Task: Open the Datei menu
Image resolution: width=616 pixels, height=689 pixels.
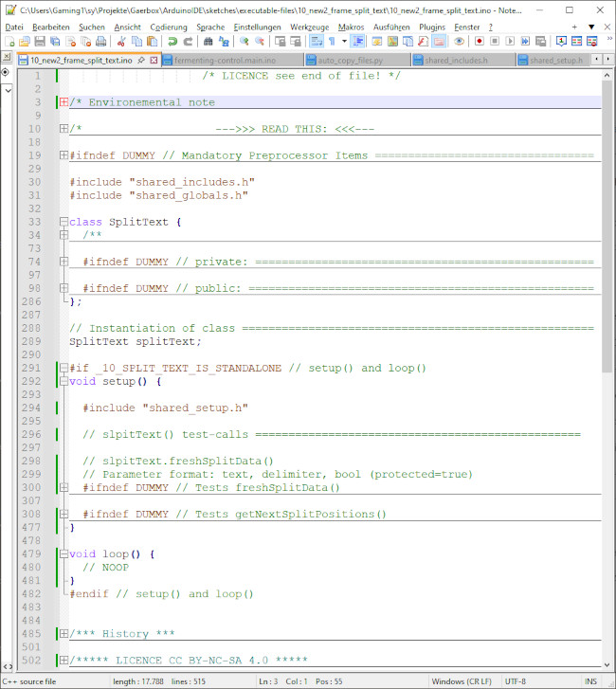Action: point(14,27)
